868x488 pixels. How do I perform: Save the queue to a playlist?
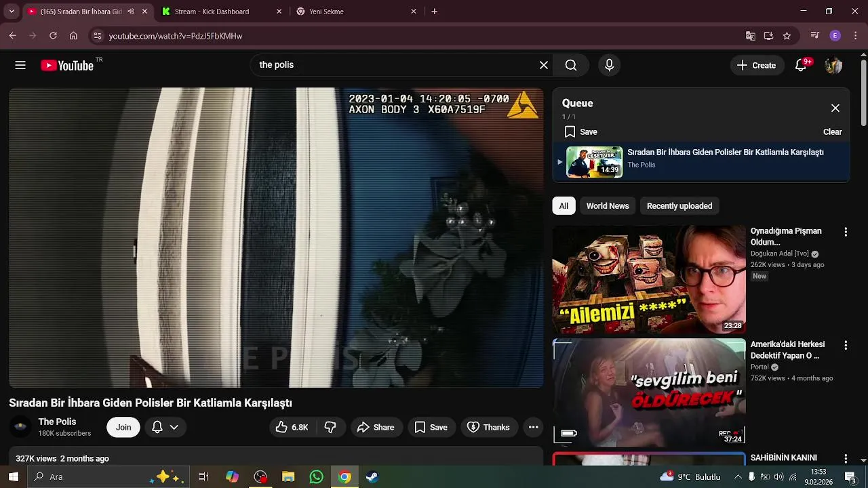coord(581,132)
